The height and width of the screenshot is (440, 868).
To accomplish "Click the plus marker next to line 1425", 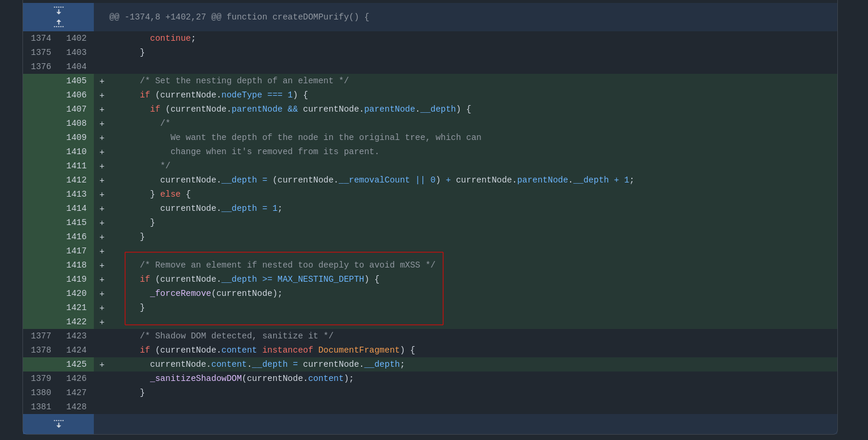I will [x=101, y=364].
